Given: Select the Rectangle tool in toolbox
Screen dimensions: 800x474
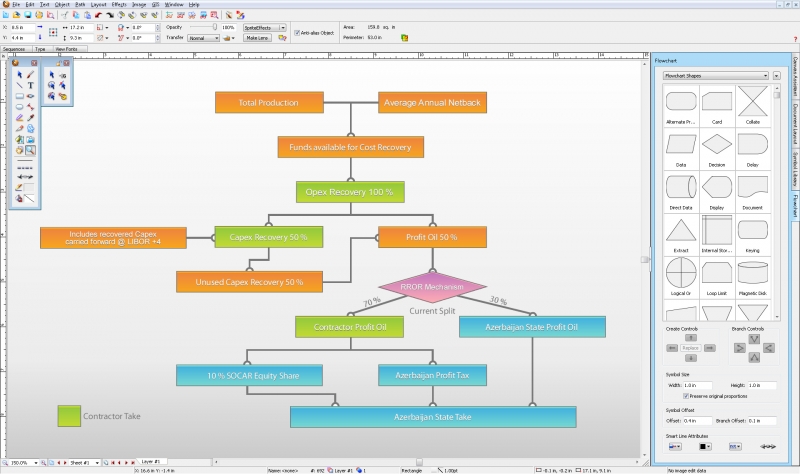Looking at the screenshot, I should pyautogui.click(x=20, y=96).
